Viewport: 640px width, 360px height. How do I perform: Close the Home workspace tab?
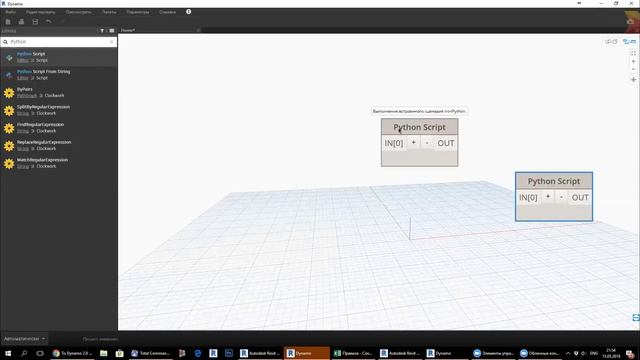click(x=198, y=30)
